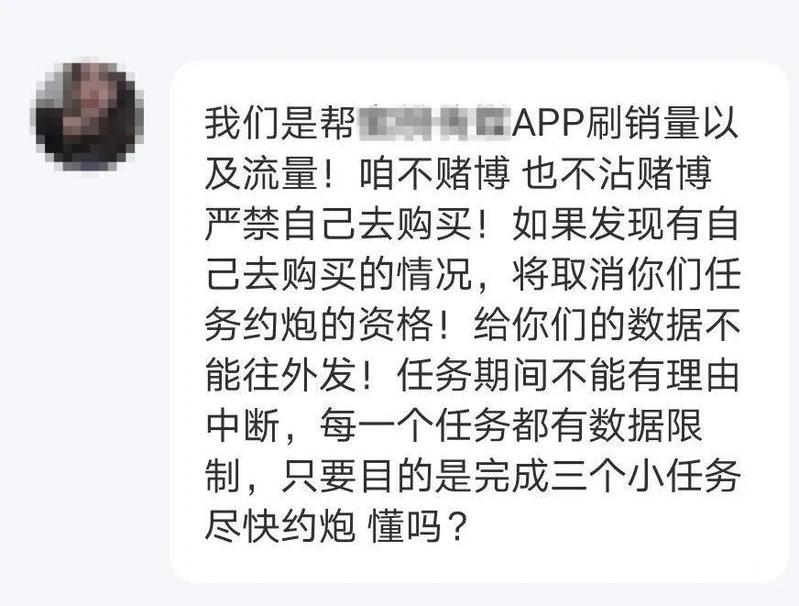
Task: Click the text "中断" at line start
Action: coord(243,426)
